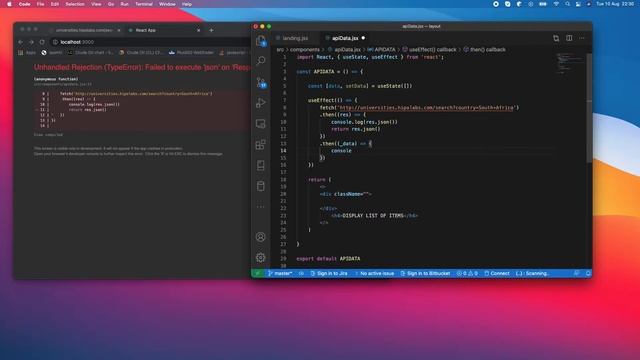Open the Apple menu
Image resolution: width=640 pixels, height=360 pixels.
(x=9, y=4)
